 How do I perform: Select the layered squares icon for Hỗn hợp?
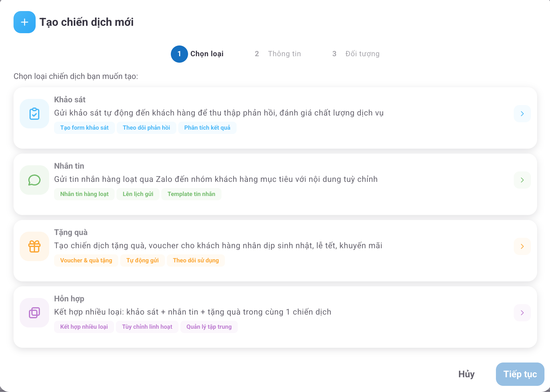tap(34, 312)
